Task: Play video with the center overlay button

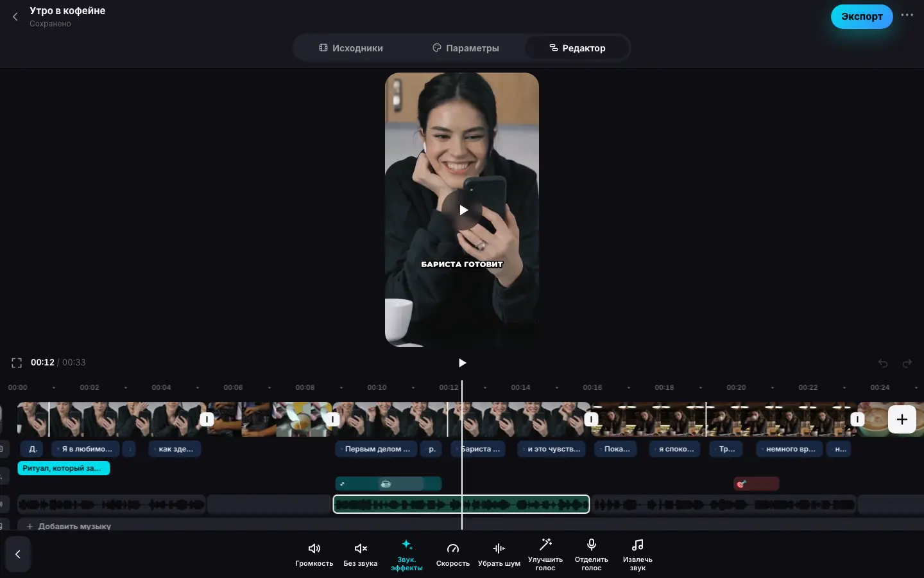Action: 463,210
